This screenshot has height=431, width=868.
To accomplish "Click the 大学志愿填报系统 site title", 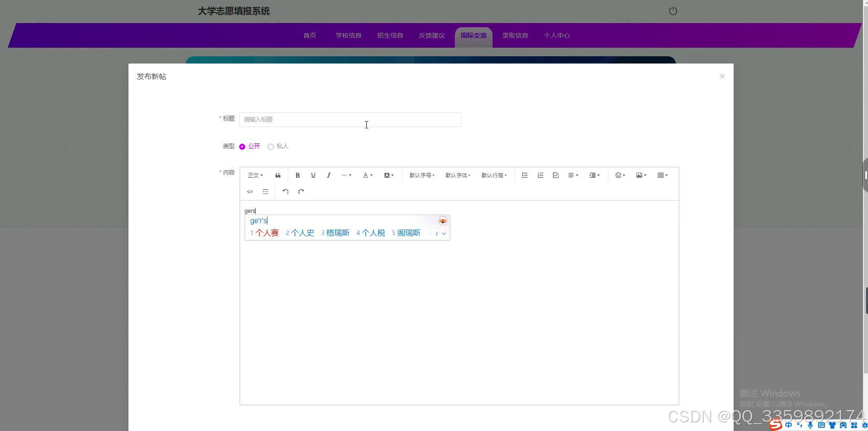I will point(234,11).
